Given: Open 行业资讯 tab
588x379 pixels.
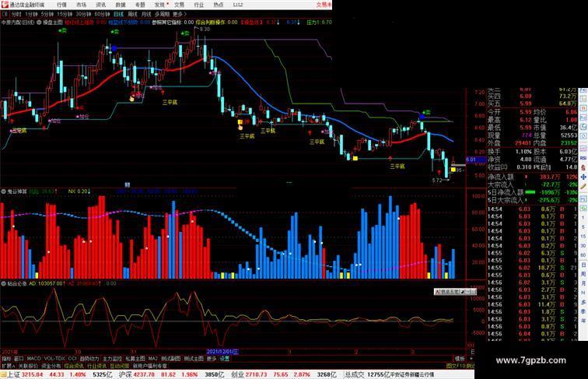Looking at the screenshot, I should click(x=96, y=366).
